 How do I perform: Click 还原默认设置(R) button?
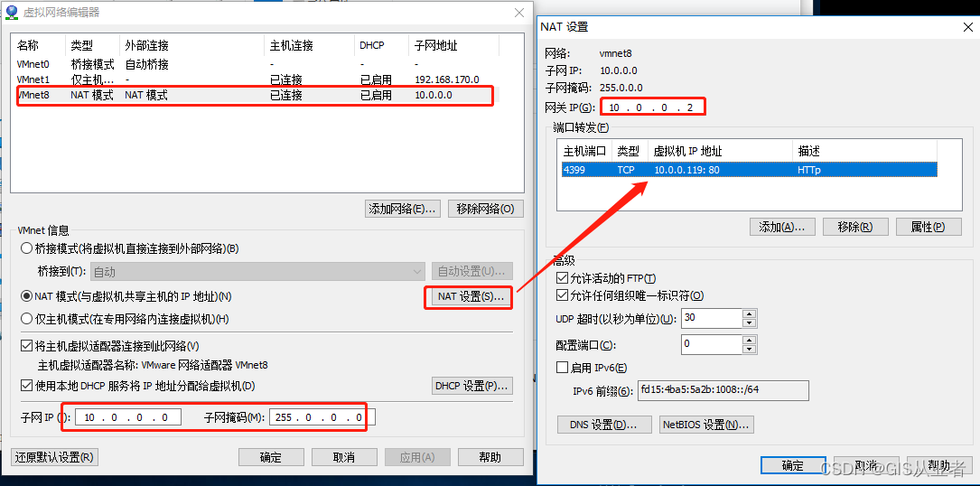(55, 457)
